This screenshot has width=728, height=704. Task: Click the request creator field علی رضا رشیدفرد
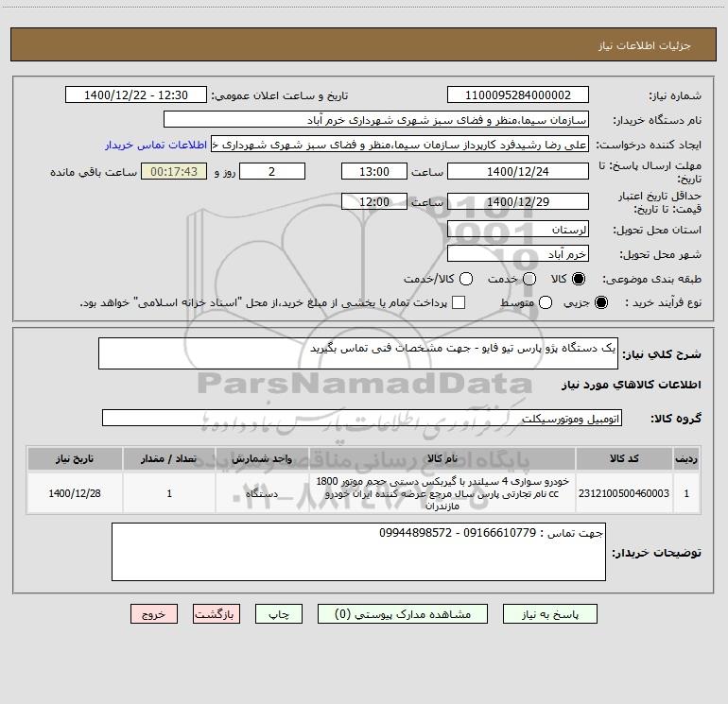pyautogui.click(x=400, y=144)
